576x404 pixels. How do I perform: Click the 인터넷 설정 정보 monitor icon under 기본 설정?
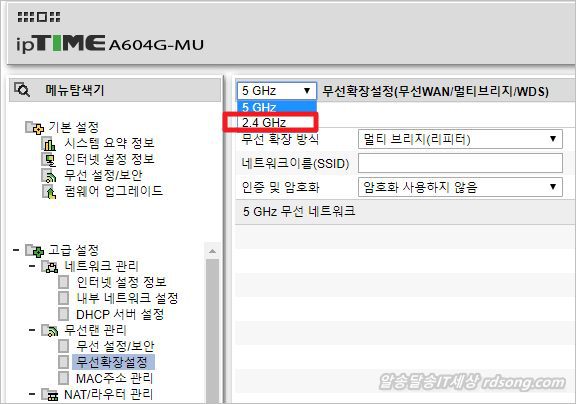coord(48,160)
